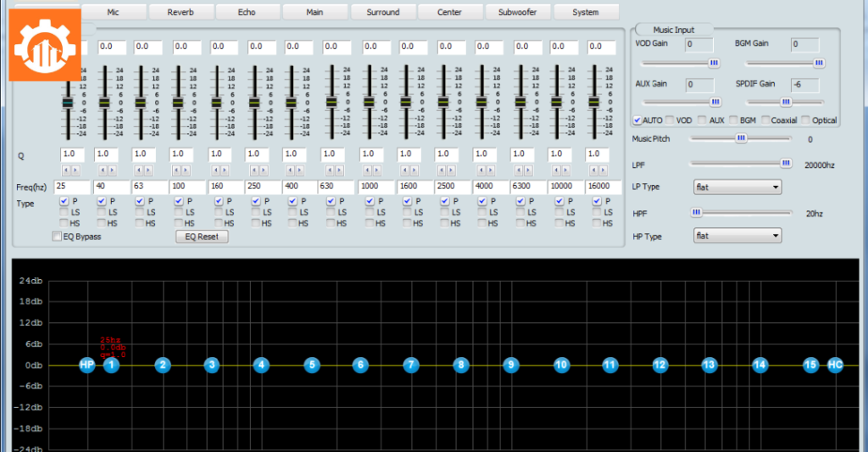Enable the EQ Bypass checkbox
868x452 pixels.
pyautogui.click(x=58, y=237)
